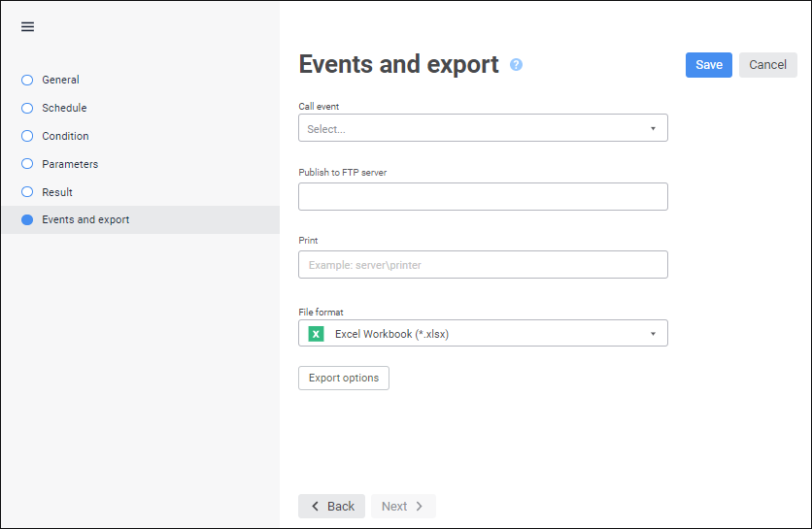
Task: Cancel the changes
Action: coord(767,65)
